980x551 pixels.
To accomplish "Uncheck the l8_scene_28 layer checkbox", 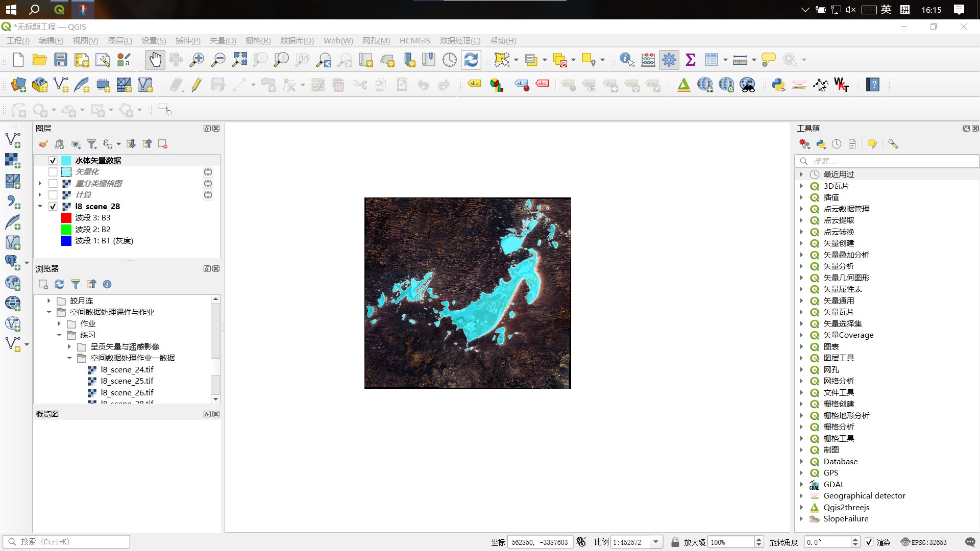I will 53,207.
